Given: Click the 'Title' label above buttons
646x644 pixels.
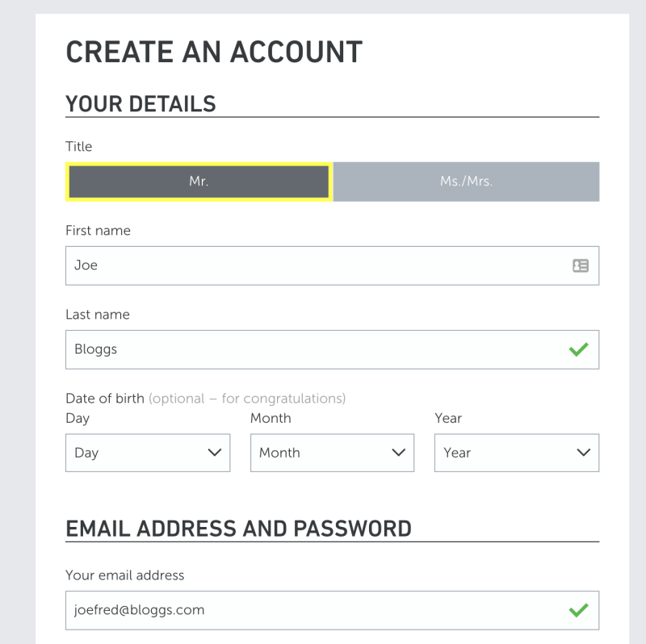Looking at the screenshot, I should 78,147.
